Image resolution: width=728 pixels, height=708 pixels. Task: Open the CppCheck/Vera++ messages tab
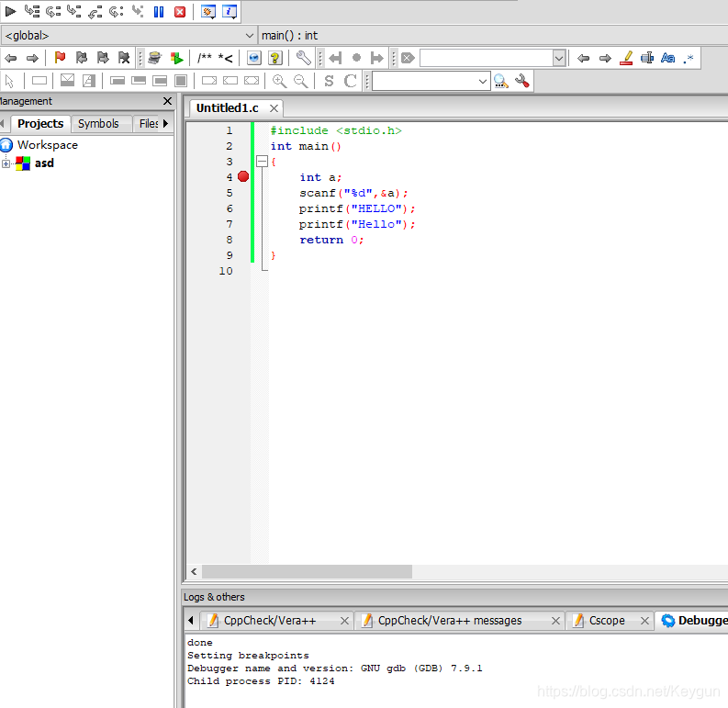(x=450, y=621)
